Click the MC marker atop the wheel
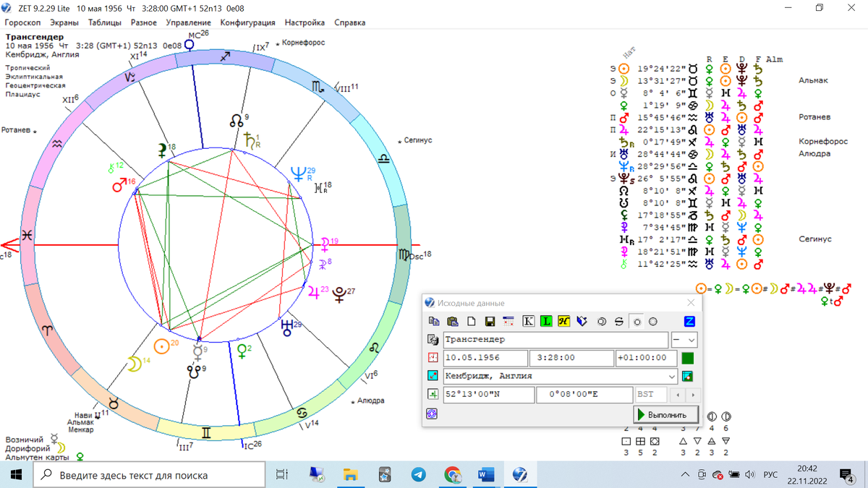Screen dimensions: 868x488 (x=190, y=43)
